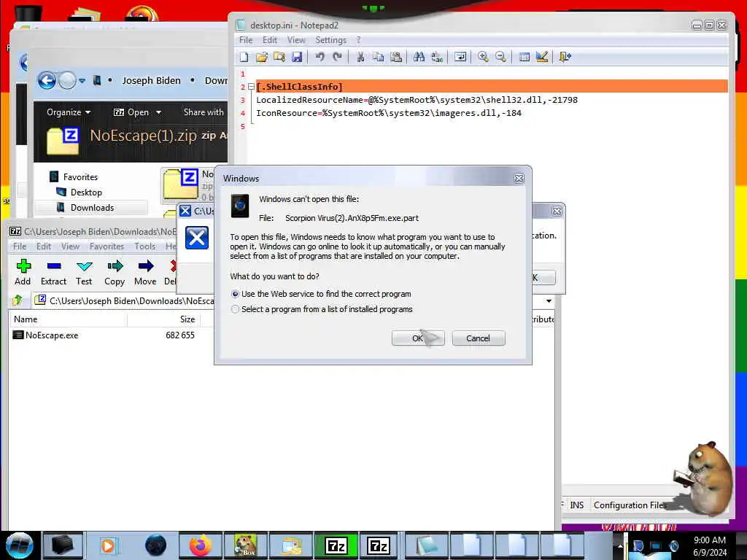
Task: Click OK in the Windows dialog
Action: [418, 338]
